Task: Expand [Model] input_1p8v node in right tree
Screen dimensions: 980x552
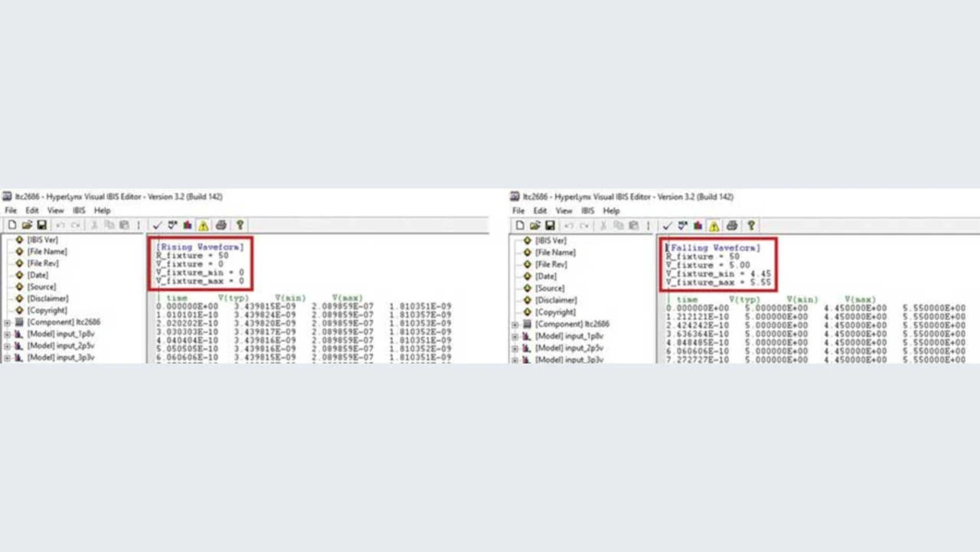Action: pos(515,336)
